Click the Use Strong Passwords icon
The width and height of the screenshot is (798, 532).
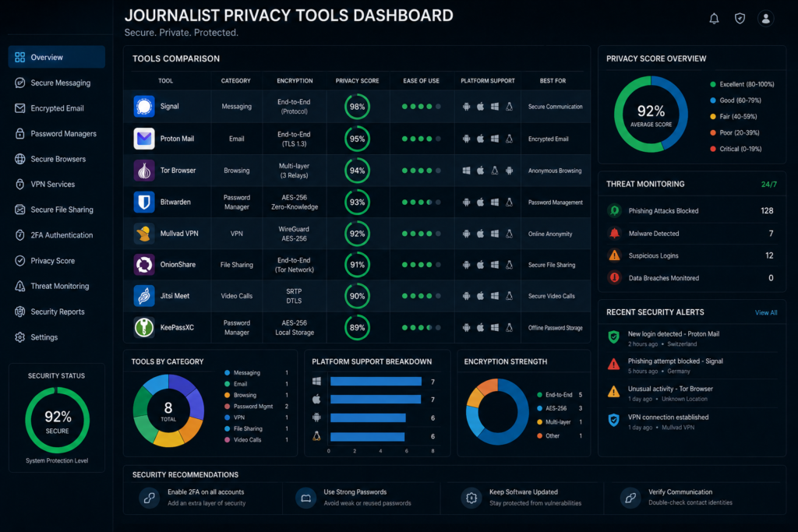coord(305,498)
